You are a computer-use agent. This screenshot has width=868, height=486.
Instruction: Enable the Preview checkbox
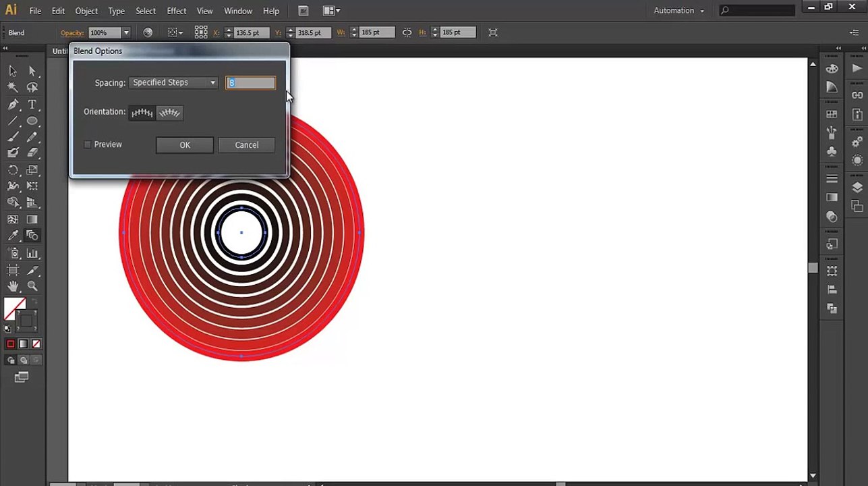coord(88,144)
